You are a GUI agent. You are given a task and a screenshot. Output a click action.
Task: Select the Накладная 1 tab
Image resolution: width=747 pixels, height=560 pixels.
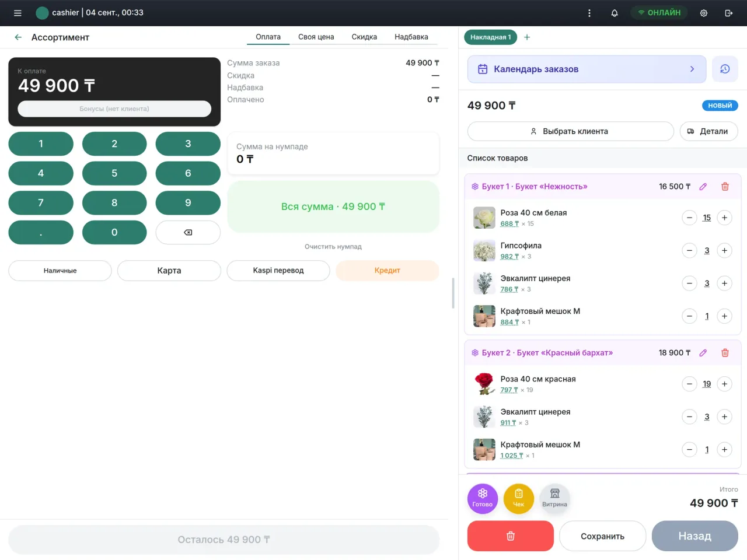[491, 37]
